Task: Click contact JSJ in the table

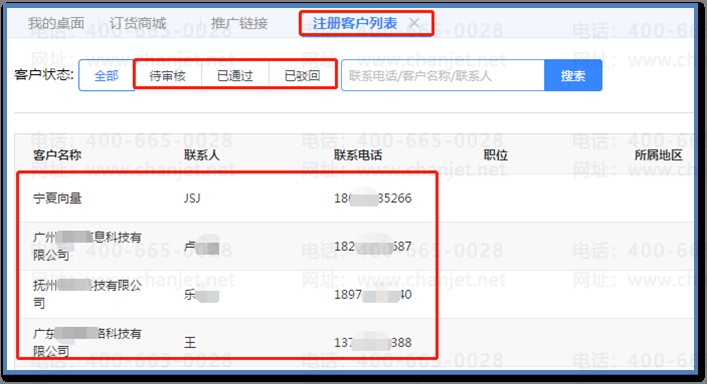Action: coord(193,198)
